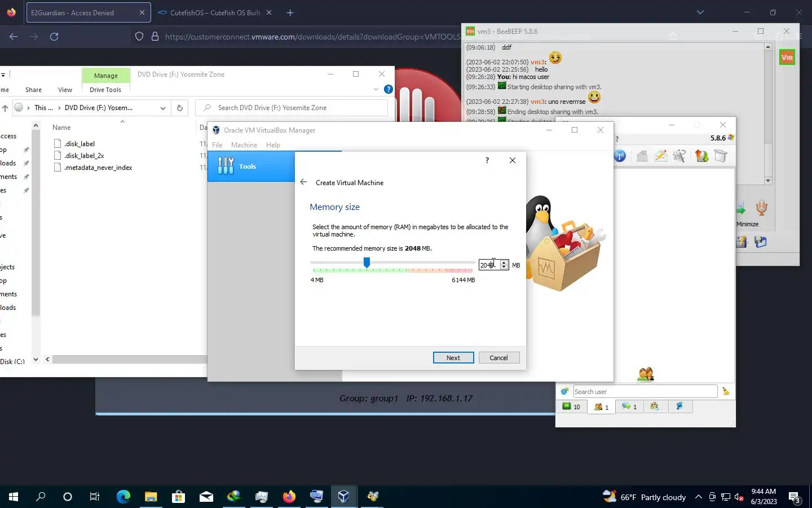Select the .disk_label file
The height and width of the screenshot is (508, 812).
80,144
